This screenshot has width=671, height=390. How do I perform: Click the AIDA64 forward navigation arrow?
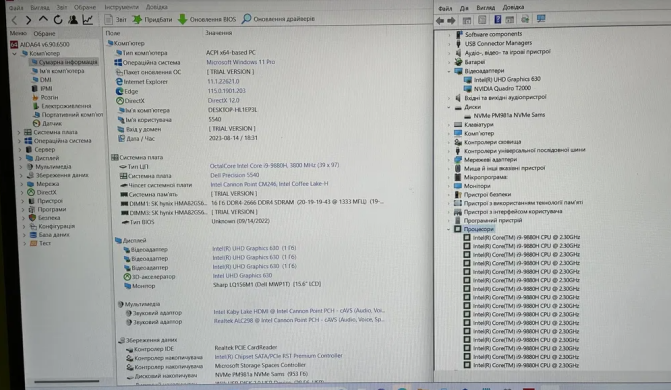[28, 20]
